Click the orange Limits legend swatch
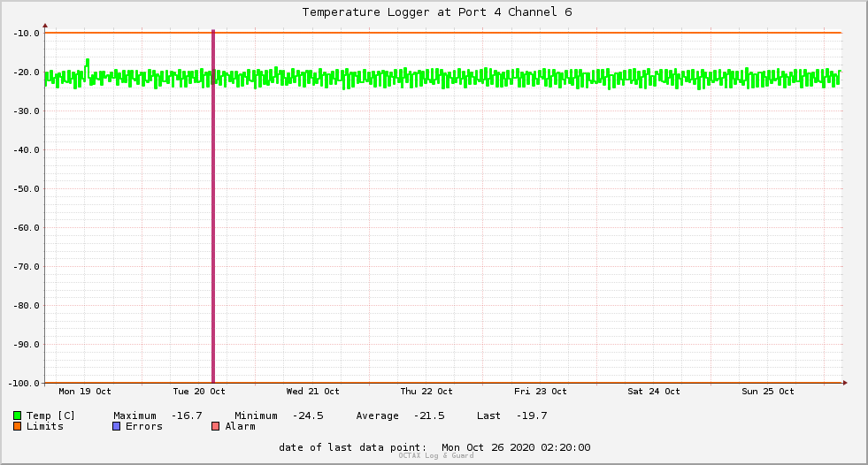This screenshot has width=868, height=465. pos(17,426)
